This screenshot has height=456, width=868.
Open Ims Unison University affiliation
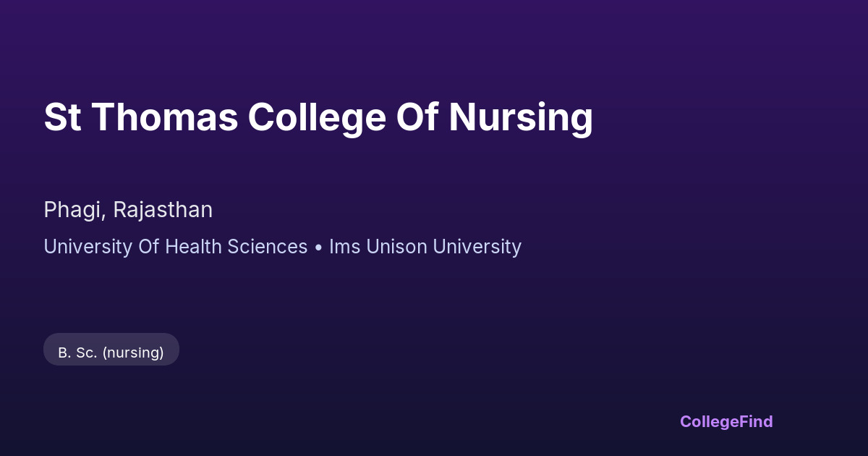coord(425,247)
